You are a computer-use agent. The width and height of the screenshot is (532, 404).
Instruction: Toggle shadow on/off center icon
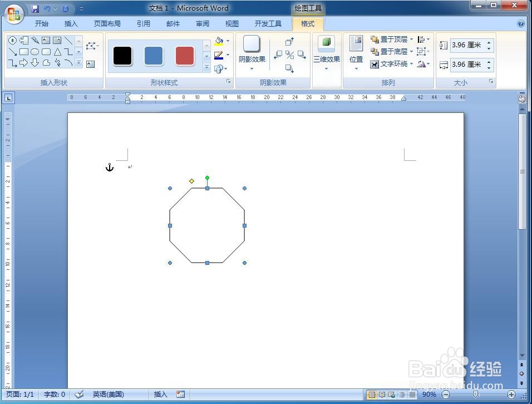pyautogui.click(x=289, y=55)
